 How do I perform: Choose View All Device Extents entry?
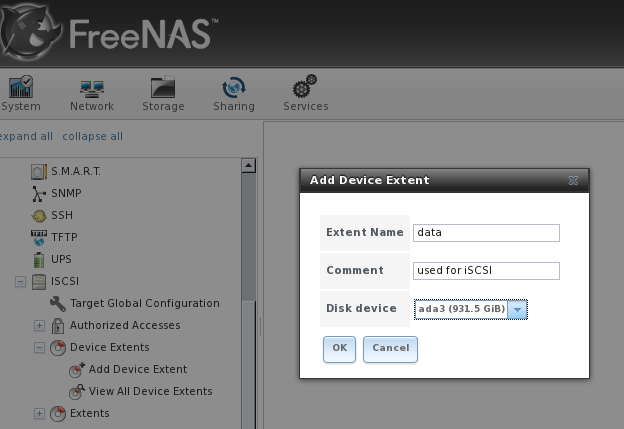150,391
